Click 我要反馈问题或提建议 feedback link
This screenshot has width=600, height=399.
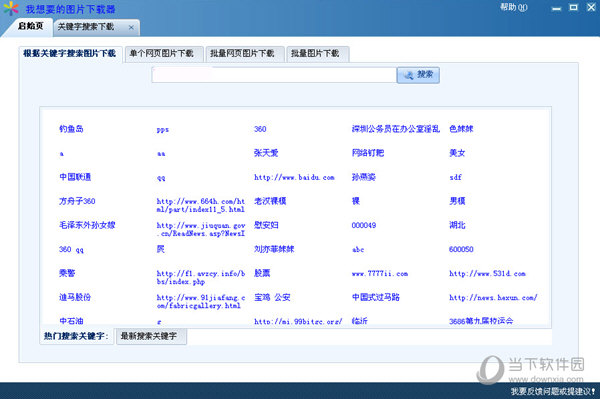click(553, 392)
